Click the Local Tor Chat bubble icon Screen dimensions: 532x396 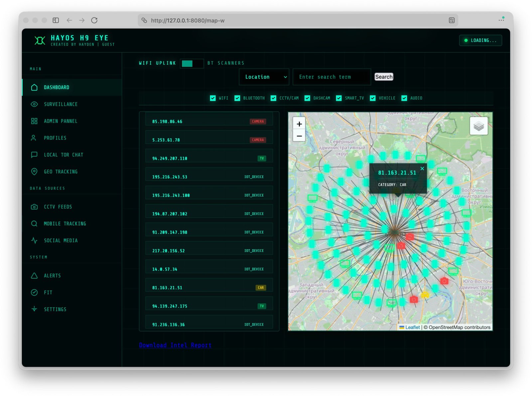click(34, 155)
